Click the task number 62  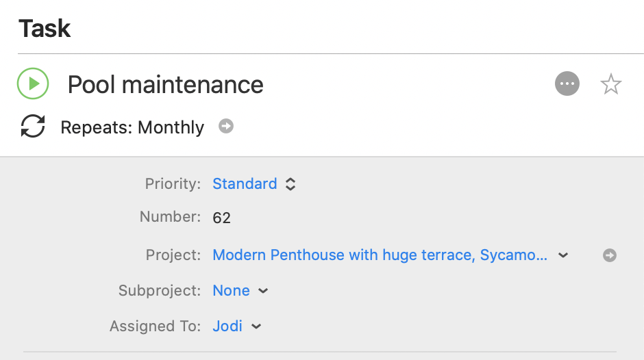click(x=221, y=218)
